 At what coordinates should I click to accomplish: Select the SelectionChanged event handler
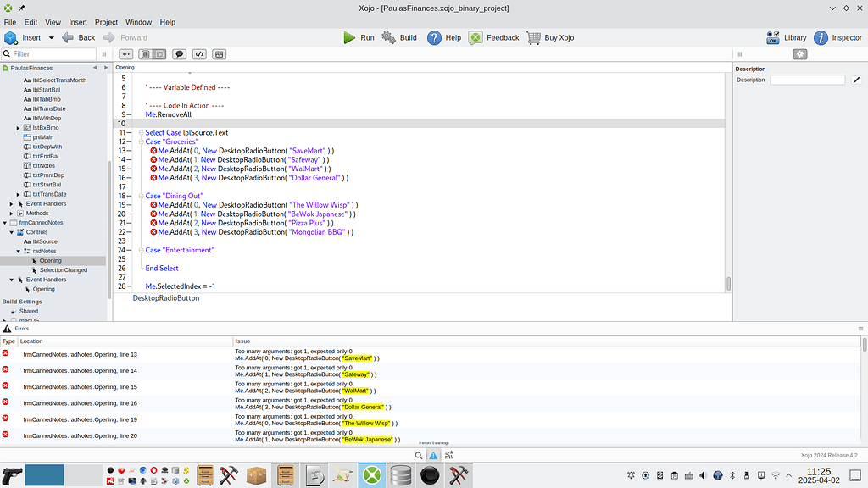(x=63, y=270)
